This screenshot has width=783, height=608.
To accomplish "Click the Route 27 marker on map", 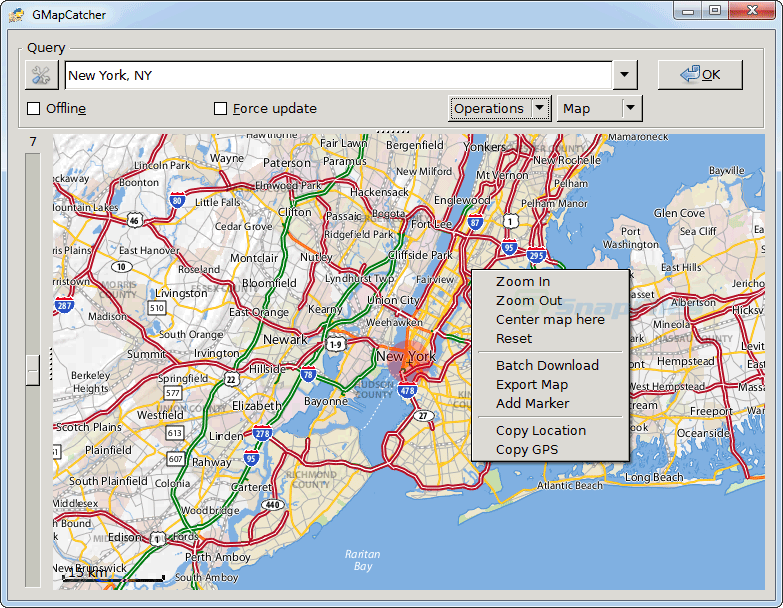I will point(423,416).
